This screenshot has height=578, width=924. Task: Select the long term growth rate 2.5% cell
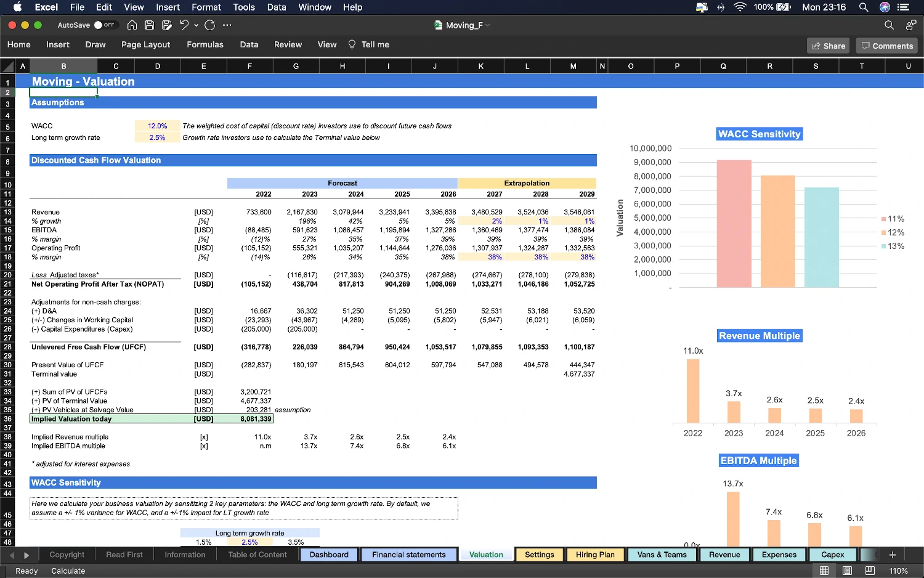pyautogui.click(x=158, y=138)
